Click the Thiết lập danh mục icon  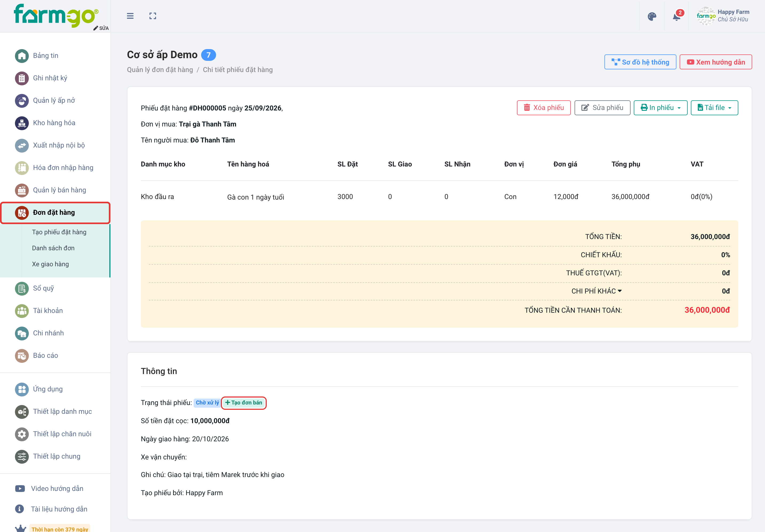22,411
